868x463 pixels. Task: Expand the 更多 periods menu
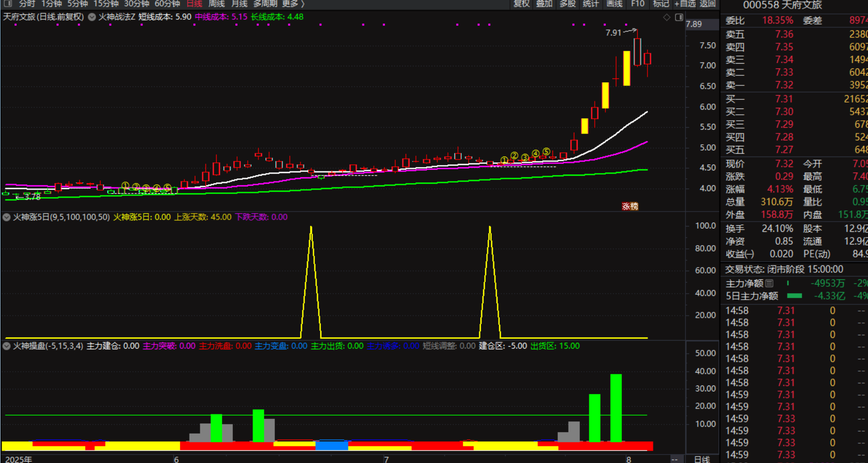click(x=293, y=4)
